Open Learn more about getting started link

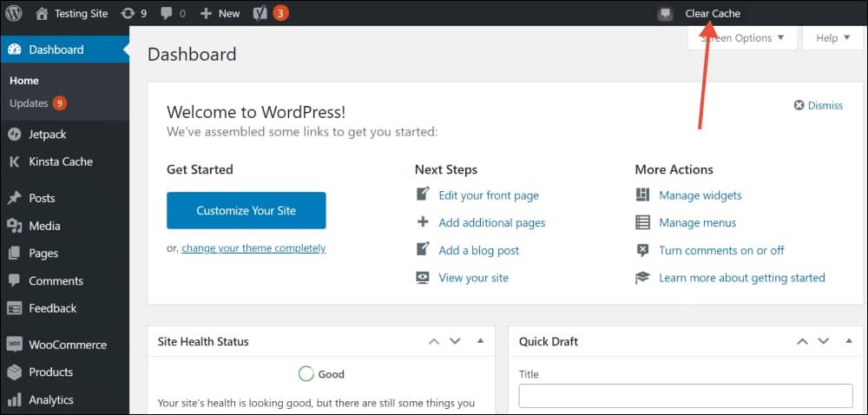pos(742,278)
